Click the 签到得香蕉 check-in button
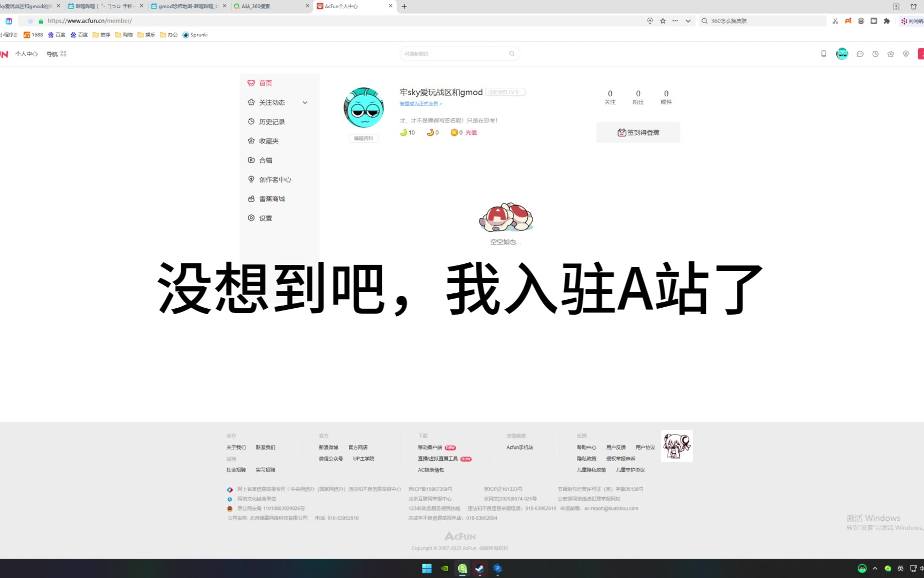The width and height of the screenshot is (924, 578). (x=638, y=133)
